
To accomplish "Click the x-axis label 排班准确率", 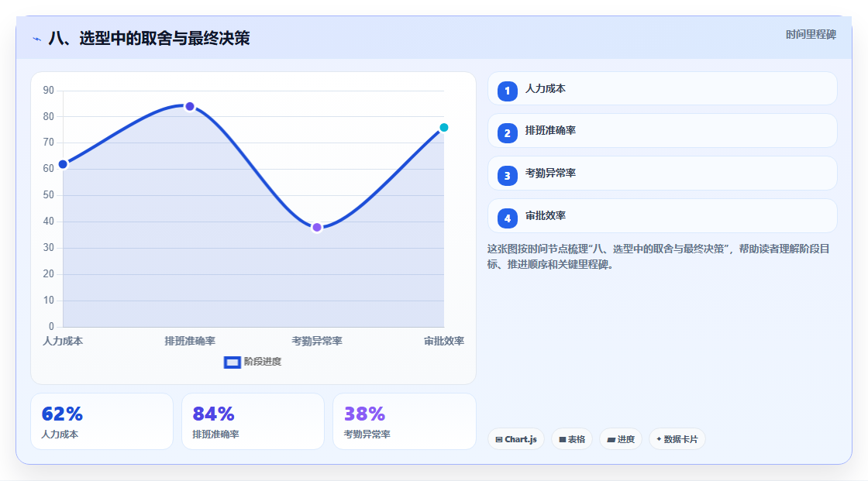I will 190,341.
